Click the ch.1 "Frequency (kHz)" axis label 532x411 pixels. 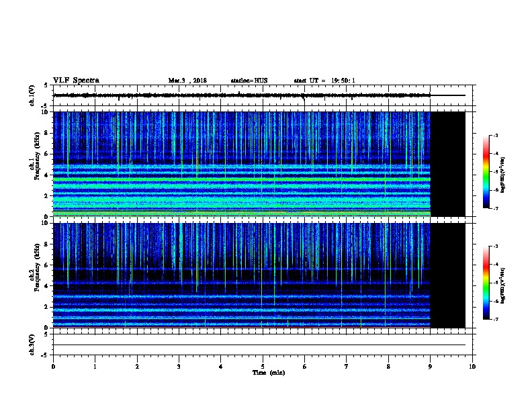(x=37, y=156)
